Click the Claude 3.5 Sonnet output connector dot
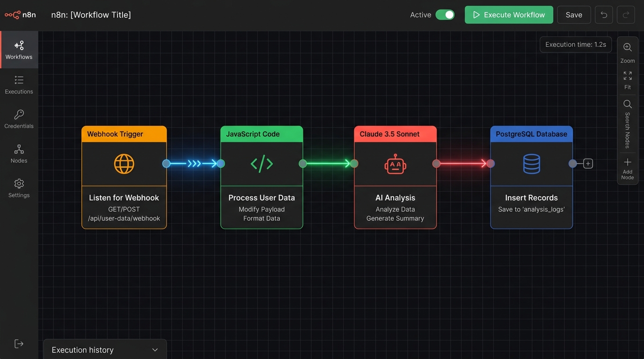Viewport: 644px width, 359px height. [x=436, y=164]
